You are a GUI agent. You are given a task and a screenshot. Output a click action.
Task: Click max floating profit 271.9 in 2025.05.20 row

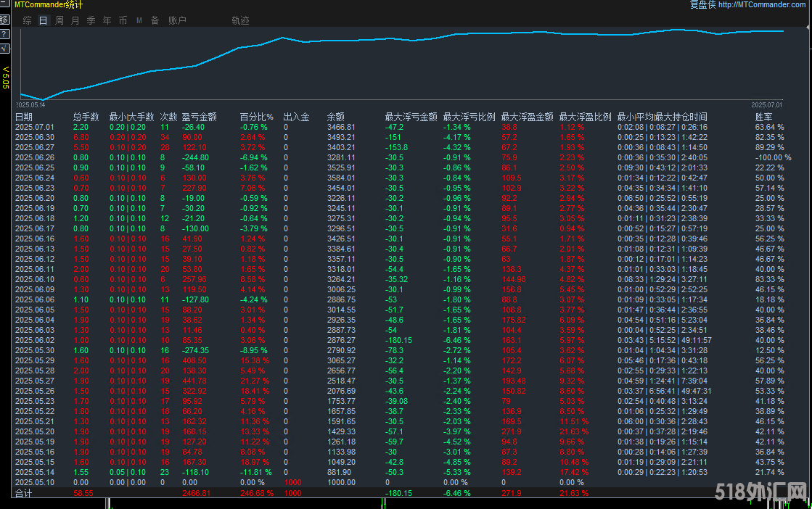(512, 431)
